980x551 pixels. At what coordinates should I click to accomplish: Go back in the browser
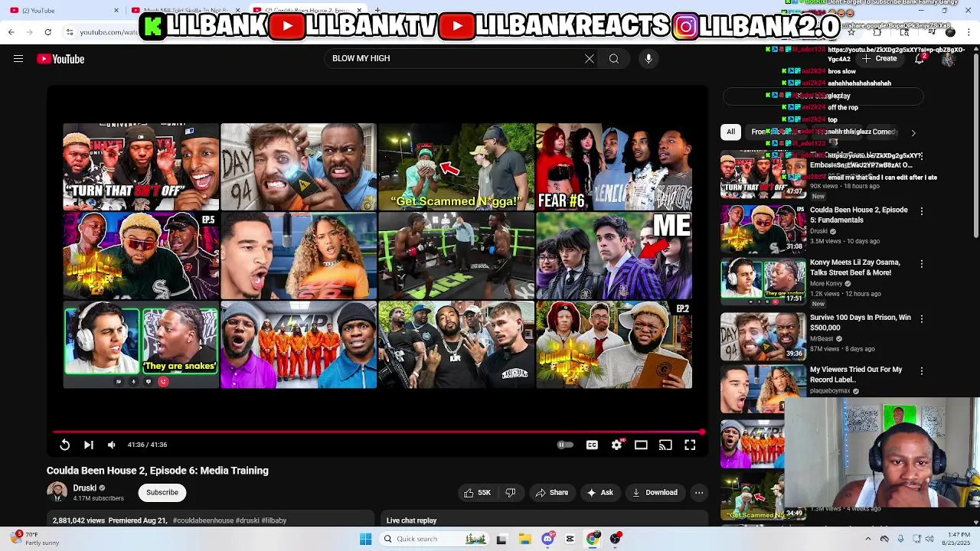tap(11, 32)
